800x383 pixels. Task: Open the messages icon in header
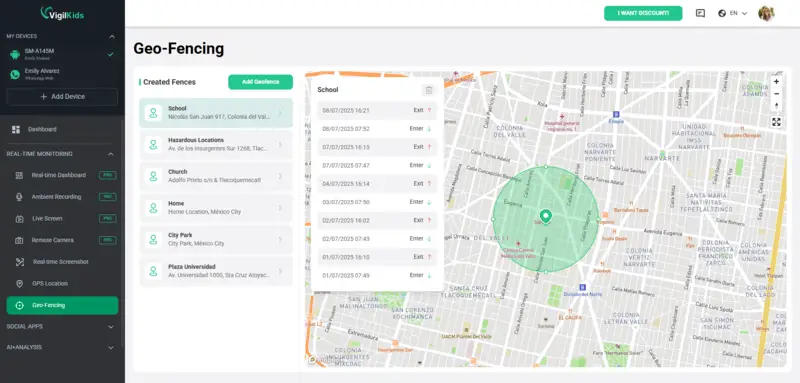coord(700,13)
